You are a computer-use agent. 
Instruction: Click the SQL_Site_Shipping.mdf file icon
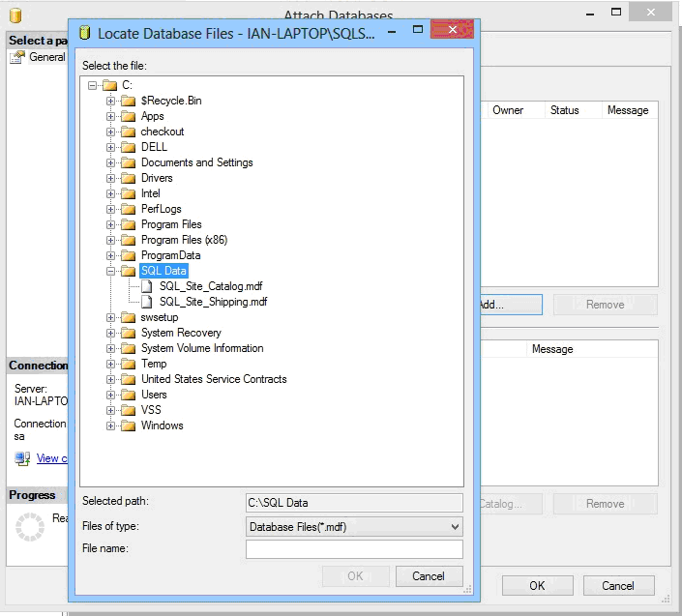(147, 302)
